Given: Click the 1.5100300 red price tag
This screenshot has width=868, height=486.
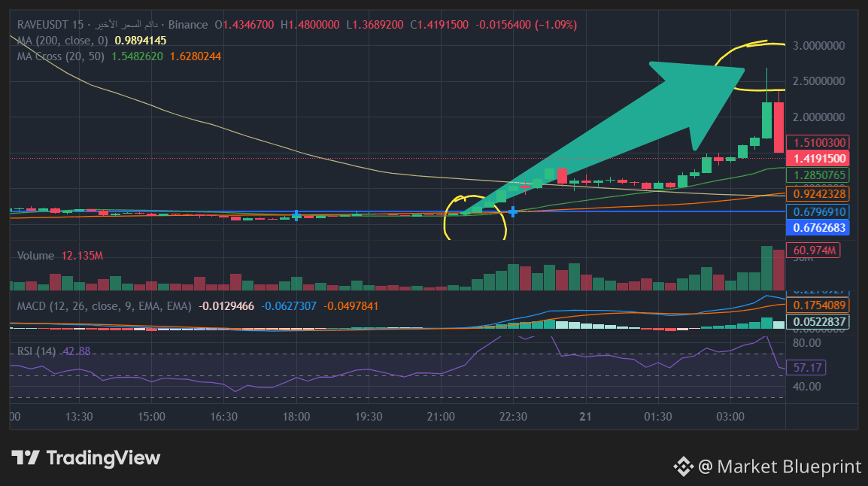Looking at the screenshot, I should click(818, 143).
